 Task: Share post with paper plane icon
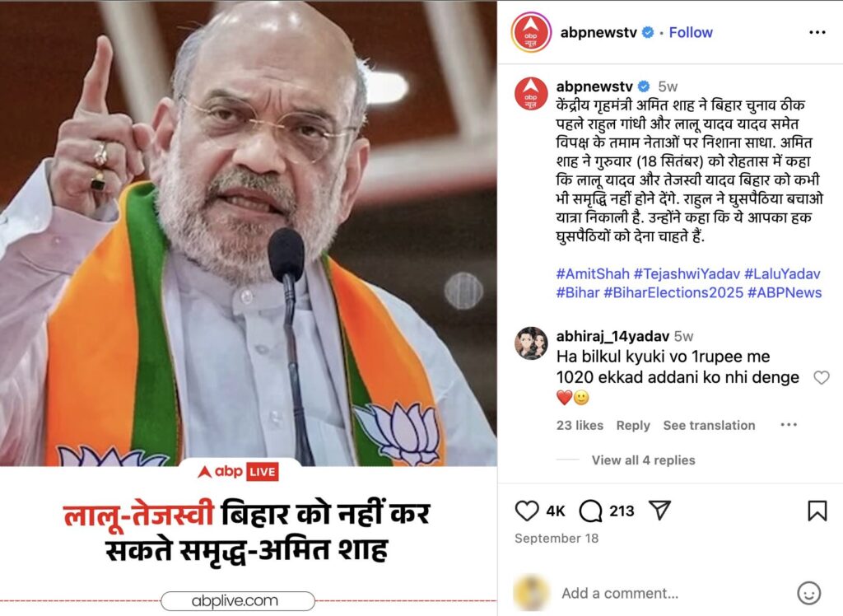pos(659,510)
